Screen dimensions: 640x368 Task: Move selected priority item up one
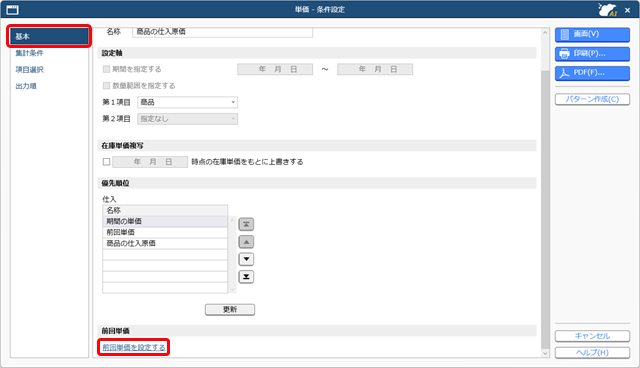click(246, 242)
